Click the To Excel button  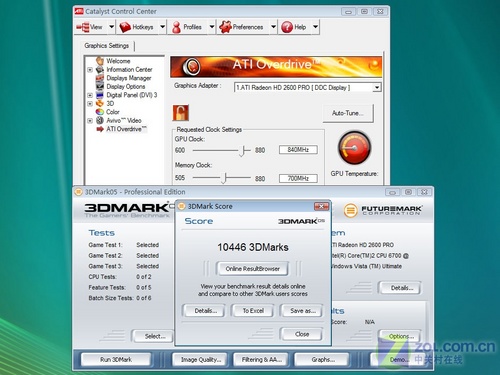(253, 311)
